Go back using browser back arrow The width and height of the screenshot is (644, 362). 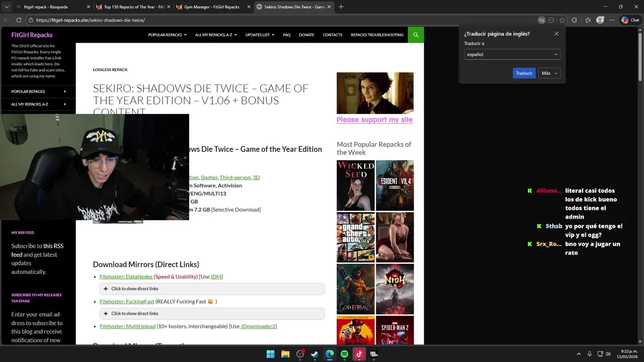coord(7,20)
